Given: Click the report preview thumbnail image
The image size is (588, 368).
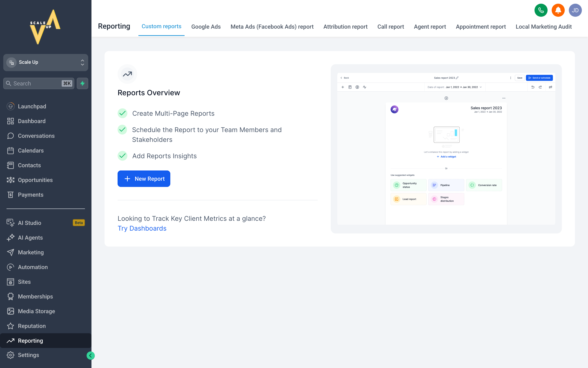Looking at the screenshot, I should point(446,149).
